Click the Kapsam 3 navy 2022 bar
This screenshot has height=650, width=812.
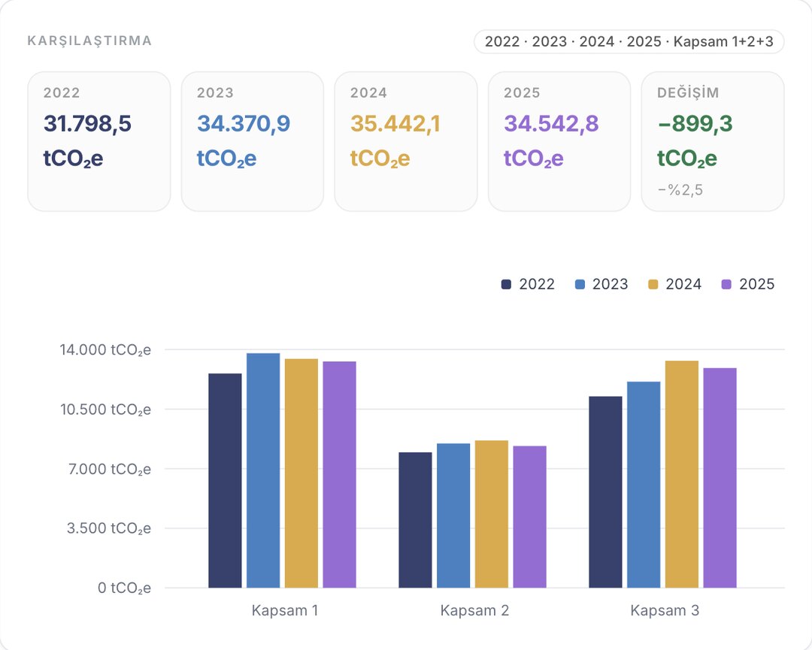click(605, 492)
